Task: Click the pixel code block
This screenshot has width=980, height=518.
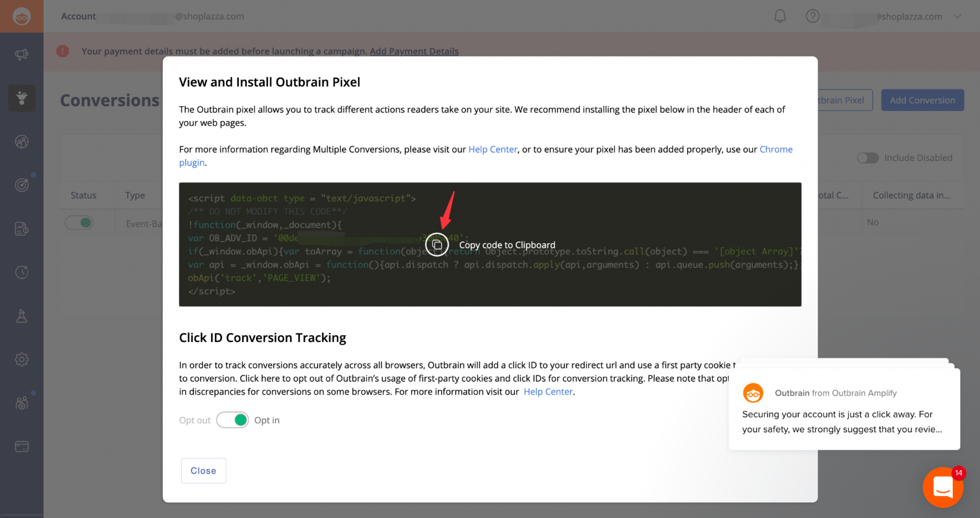Action: pos(490,244)
